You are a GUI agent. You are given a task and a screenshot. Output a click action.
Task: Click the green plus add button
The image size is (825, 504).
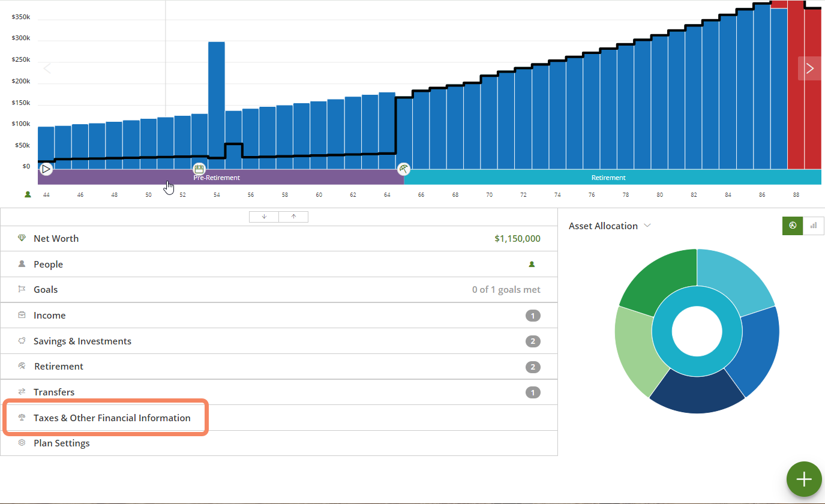(x=803, y=479)
